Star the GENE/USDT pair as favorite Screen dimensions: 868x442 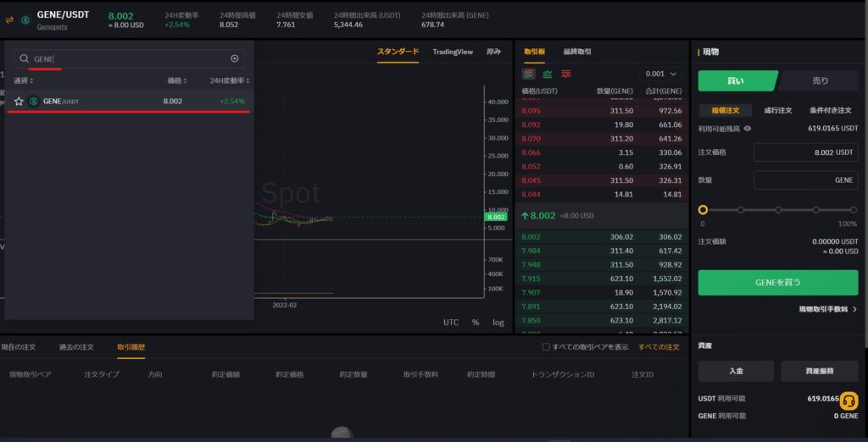(x=19, y=102)
